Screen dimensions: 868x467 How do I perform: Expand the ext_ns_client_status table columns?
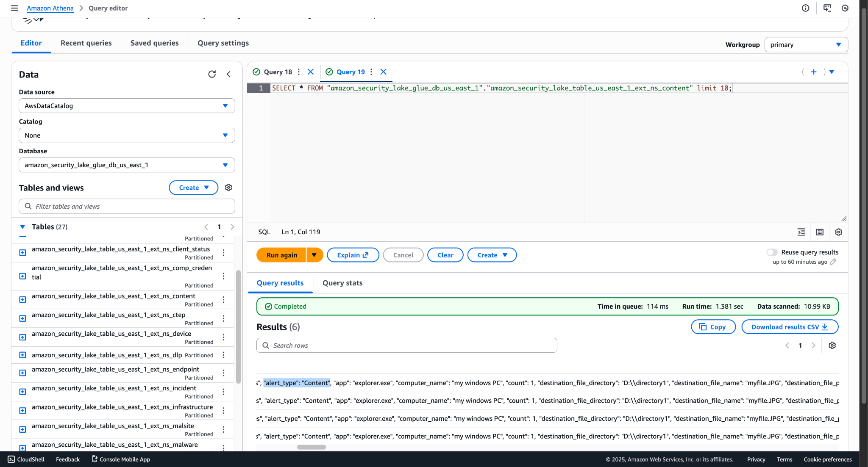23,253
